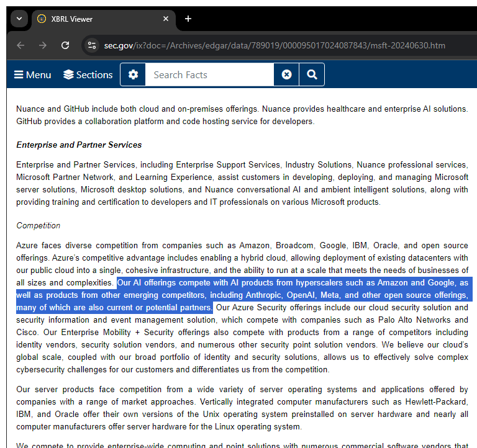Submit search with magnifying glass button
The width and height of the screenshot is (477, 448).
click(x=312, y=74)
